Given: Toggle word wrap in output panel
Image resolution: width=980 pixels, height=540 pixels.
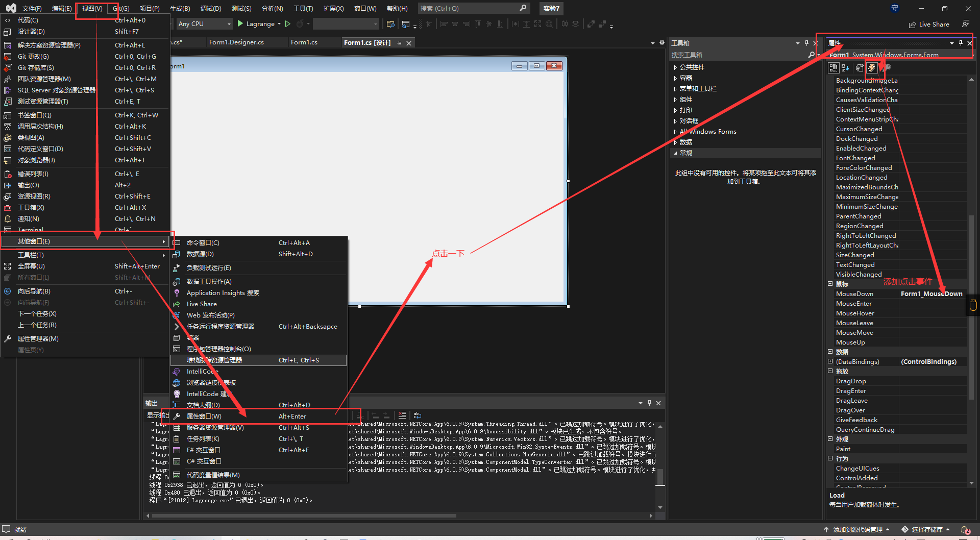Looking at the screenshot, I should click(x=418, y=415).
